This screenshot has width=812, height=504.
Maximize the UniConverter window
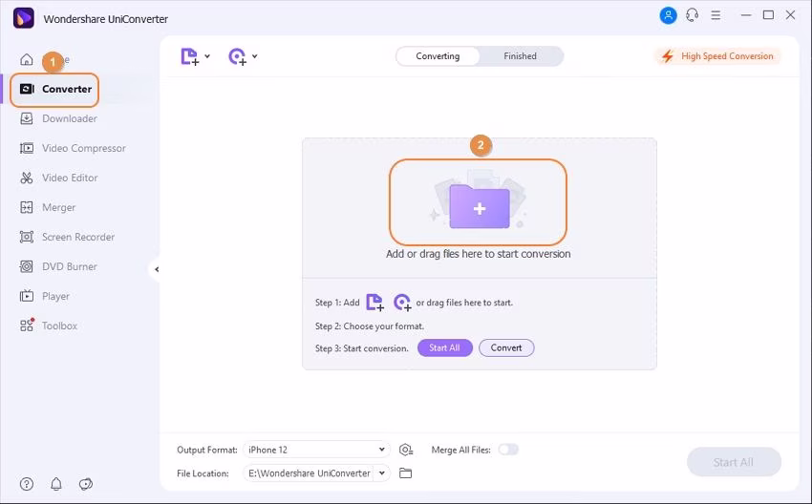(x=768, y=15)
